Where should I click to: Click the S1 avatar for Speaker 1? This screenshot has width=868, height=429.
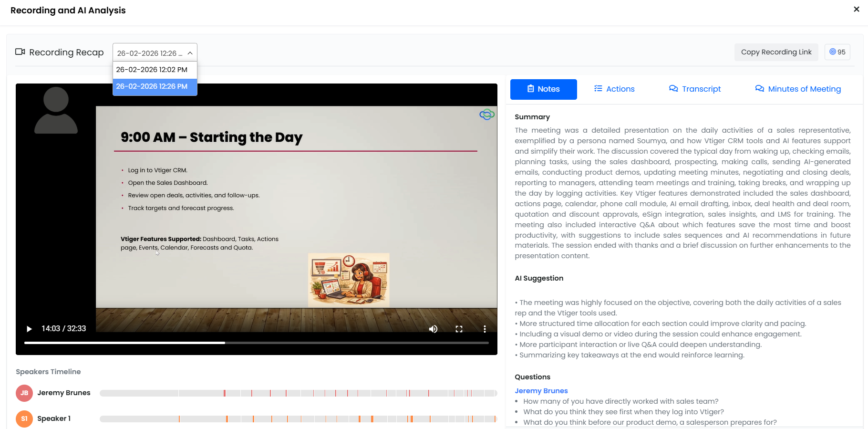click(24, 419)
